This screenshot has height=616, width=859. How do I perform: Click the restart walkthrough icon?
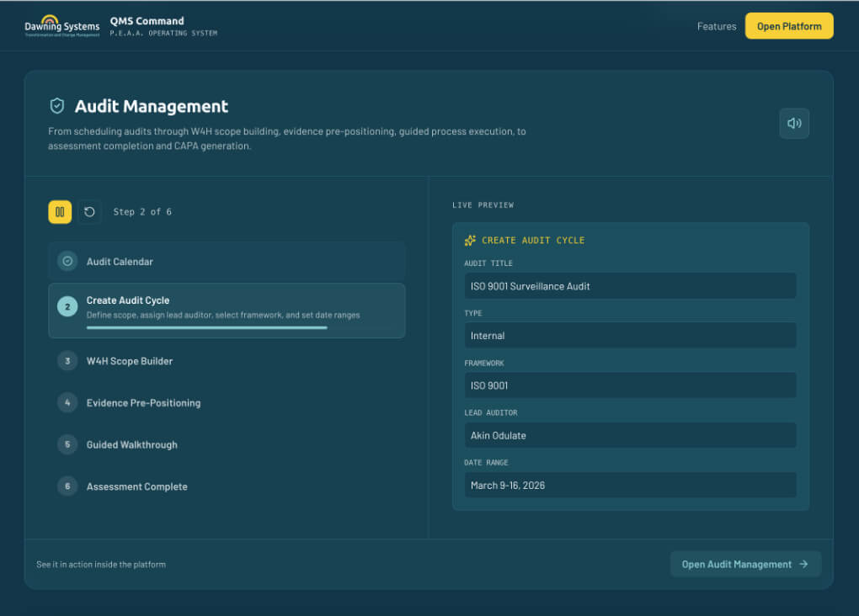(x=89, y=211)
